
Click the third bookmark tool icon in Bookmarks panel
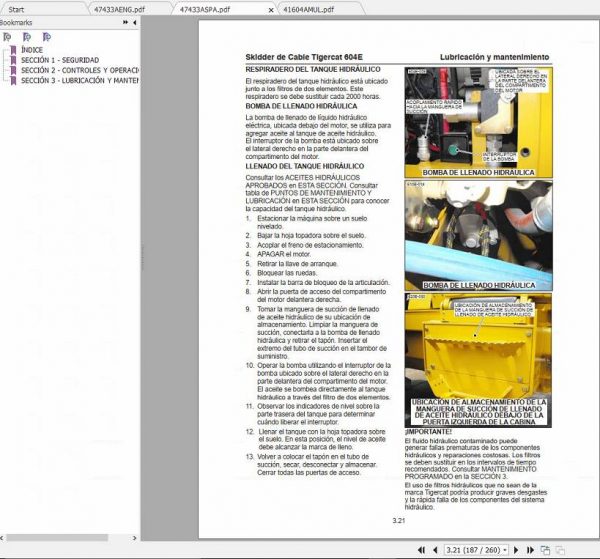tap(47, 37)
